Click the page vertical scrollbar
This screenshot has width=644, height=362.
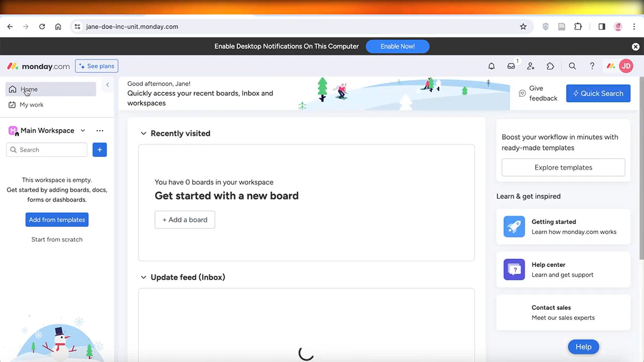point(641,168)
